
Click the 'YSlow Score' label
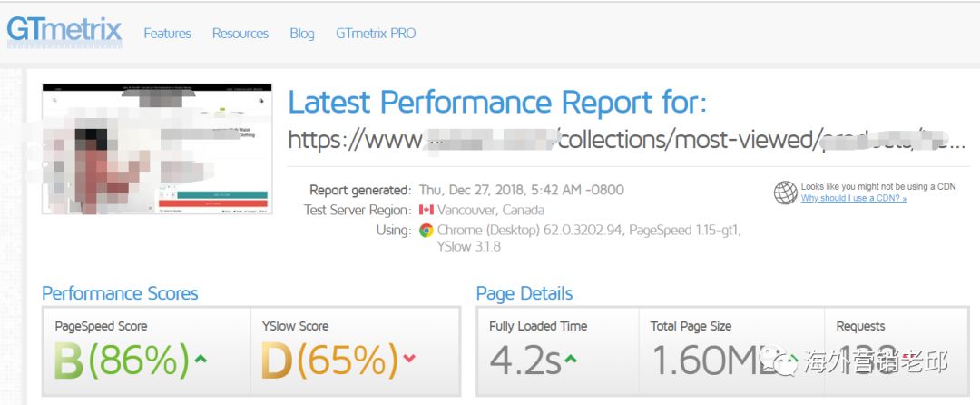296,326
